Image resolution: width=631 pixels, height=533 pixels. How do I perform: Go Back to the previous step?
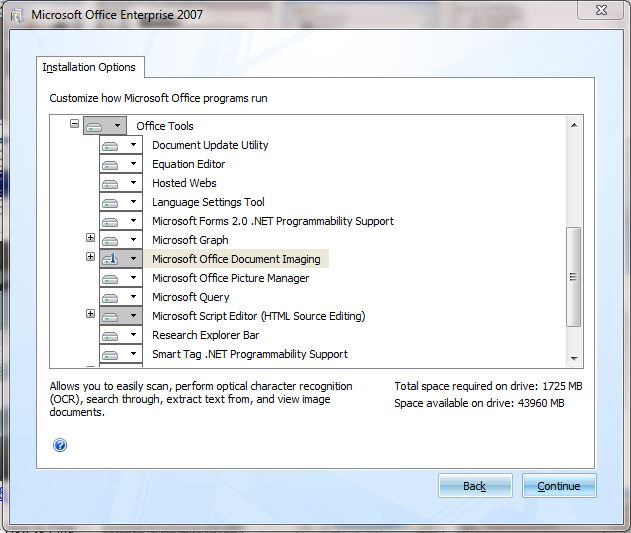pyautogui.click(x=475, y=486)
